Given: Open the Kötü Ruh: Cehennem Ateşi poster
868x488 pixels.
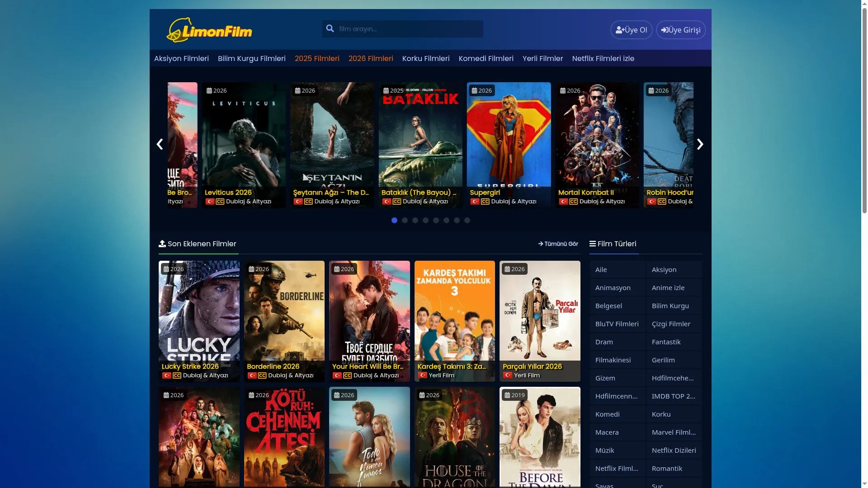Looking at the screenshot, I should click(284, 437).
